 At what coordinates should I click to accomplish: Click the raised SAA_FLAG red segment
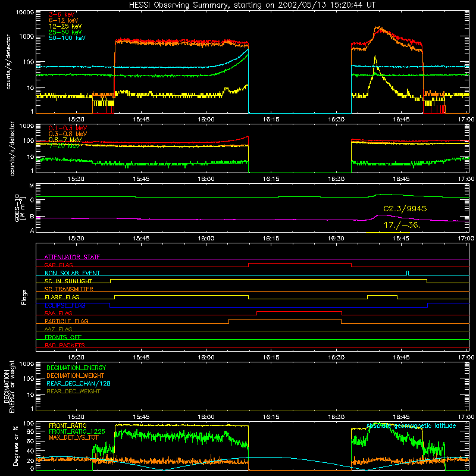(299, 312)
